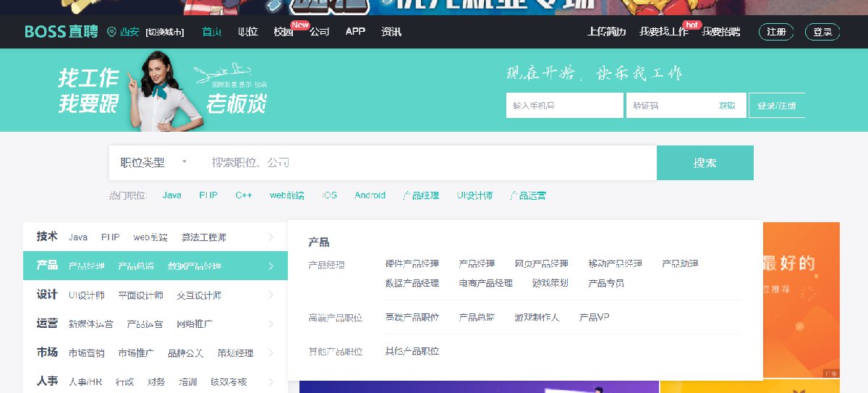
Task: Click the location pin icon beside 西安
Action: tap(111, 32)
